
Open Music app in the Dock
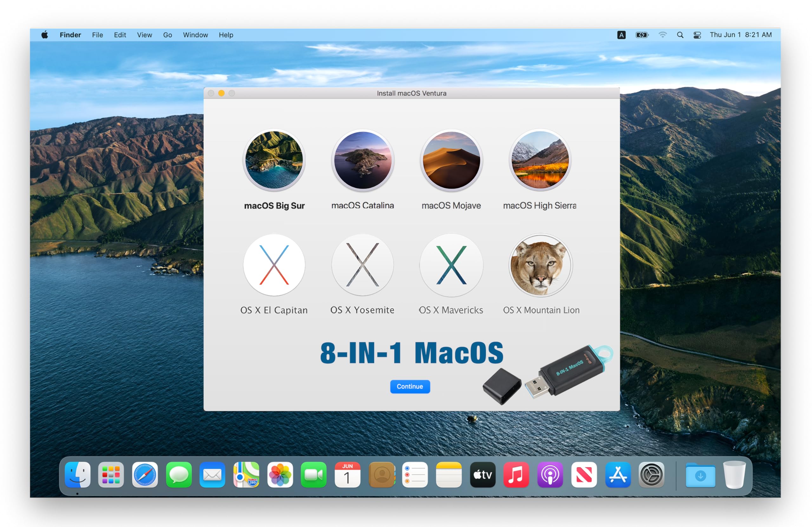pyautogui.click(x=516, y=475)
